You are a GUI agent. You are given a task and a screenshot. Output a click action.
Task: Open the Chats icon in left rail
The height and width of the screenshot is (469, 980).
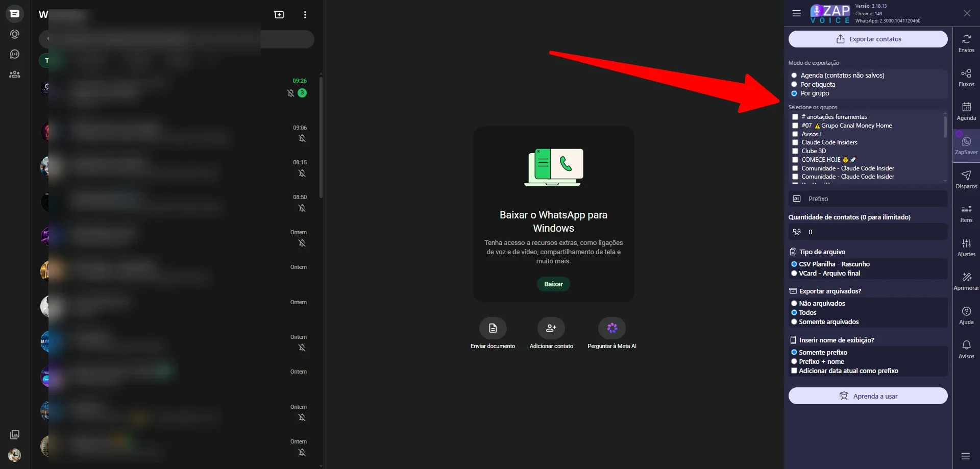(15, 14)
